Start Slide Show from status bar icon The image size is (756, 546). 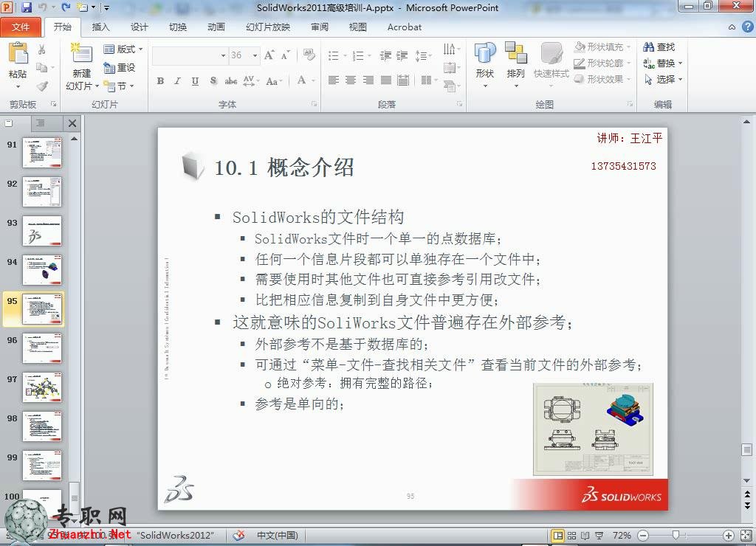(599, 536)
